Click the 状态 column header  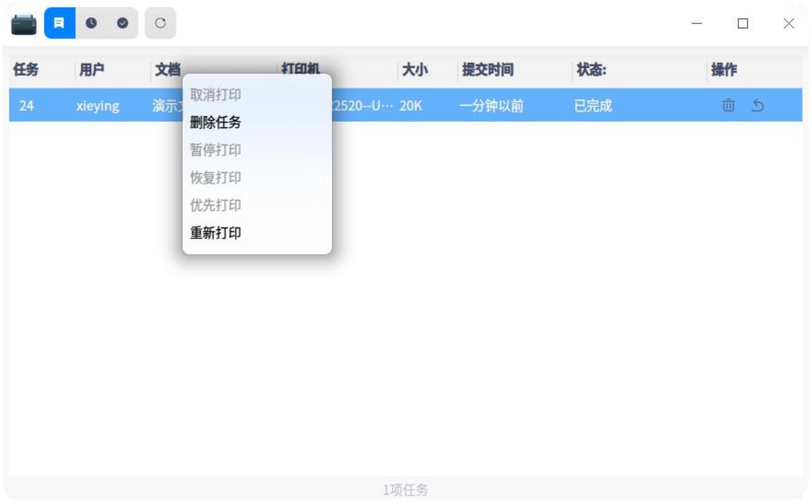[592, 71]
